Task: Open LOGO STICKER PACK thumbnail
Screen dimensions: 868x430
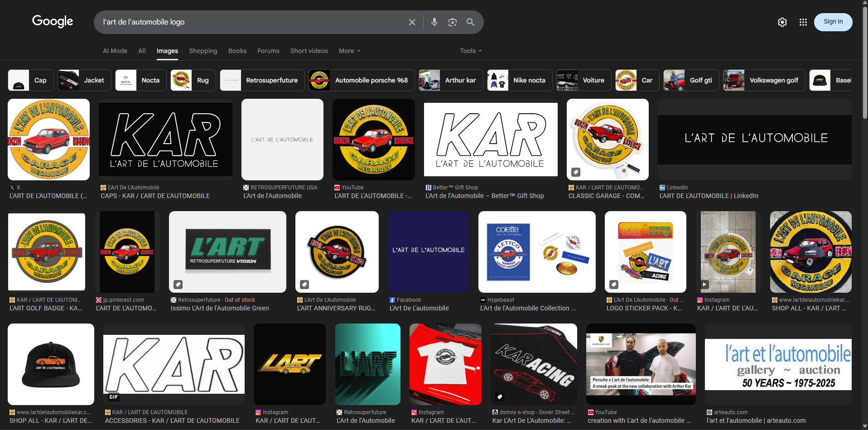Action: coord(646,252)
